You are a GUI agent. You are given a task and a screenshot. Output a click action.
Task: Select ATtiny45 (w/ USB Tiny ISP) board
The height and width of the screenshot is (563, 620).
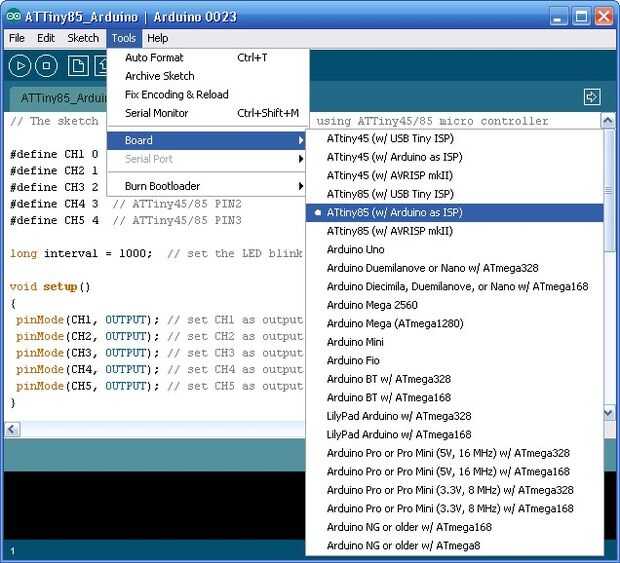click(x=455, y=138)
